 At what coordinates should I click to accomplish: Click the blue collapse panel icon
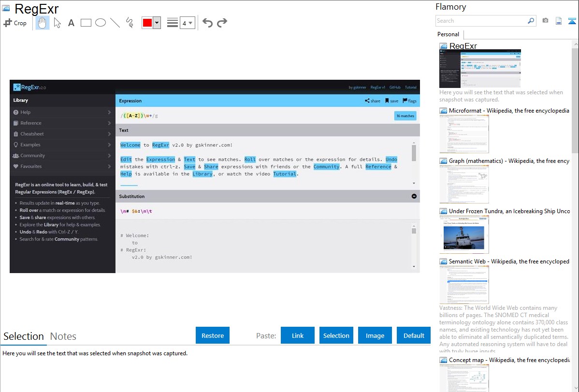(572, 21)
